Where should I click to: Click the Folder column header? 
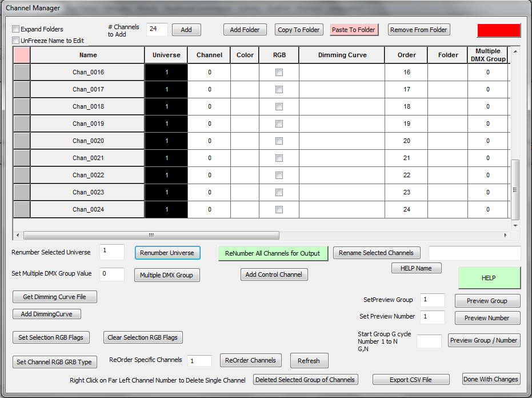(448, 55)
